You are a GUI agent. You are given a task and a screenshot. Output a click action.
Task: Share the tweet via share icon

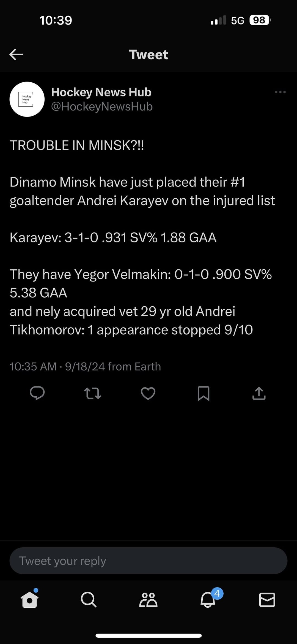click(x=259, y=393)
